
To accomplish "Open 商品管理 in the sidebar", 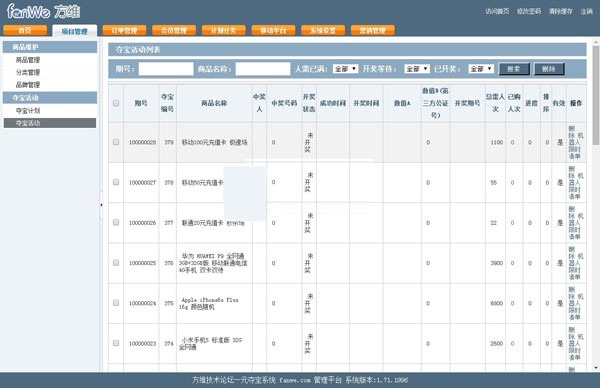I will (x=28, y=60).
